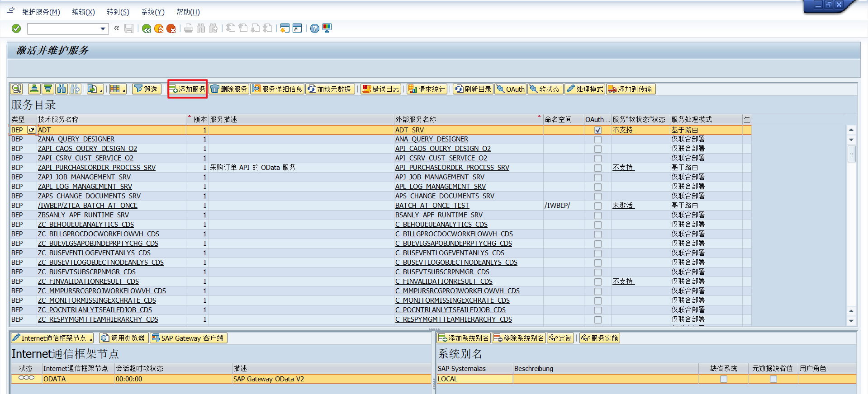Image resolution: width=868 pixels, height=394 pixels.
Task: Click the Find icon in the service catalog toolbar
Action: (62, 89)
